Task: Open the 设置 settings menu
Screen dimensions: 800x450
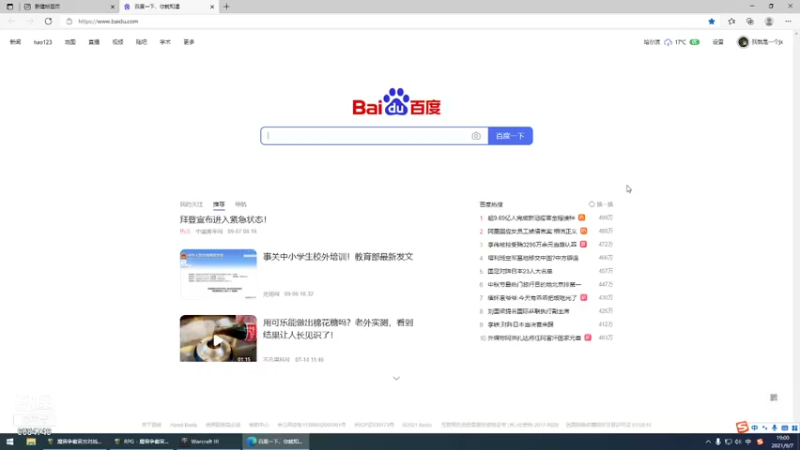Action: (x=718, y=42)
